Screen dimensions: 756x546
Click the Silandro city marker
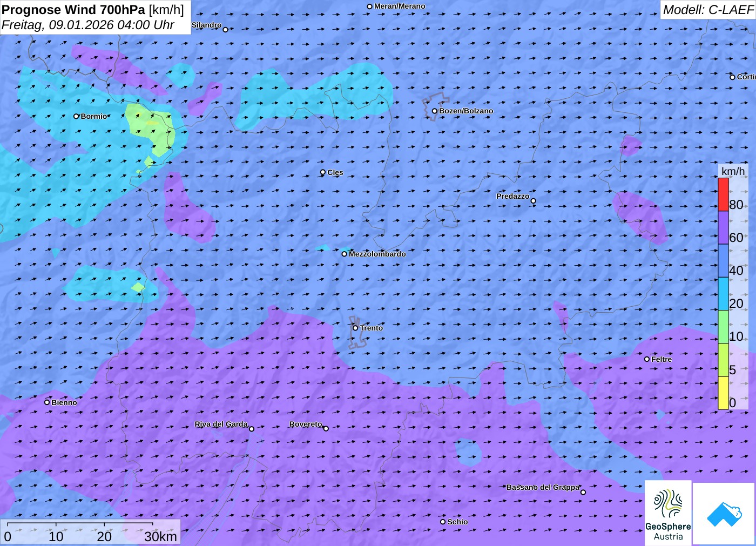point(226,30)
